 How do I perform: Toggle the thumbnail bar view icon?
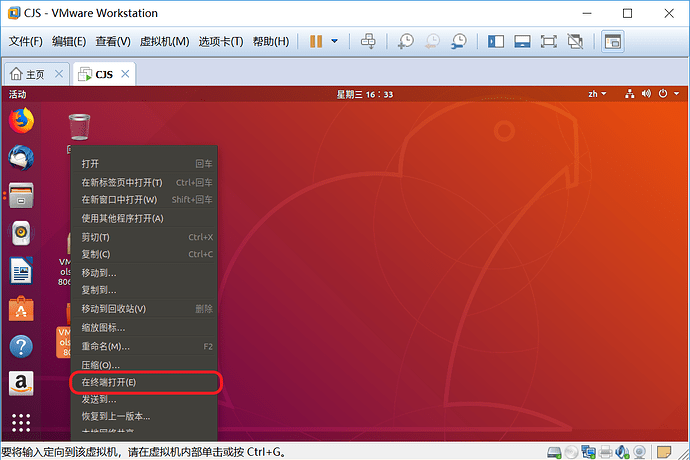(522, 41)
